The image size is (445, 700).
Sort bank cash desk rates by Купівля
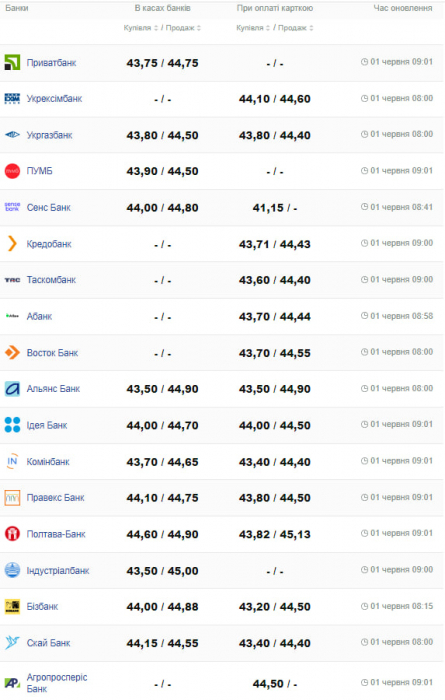tap(141, 28)
